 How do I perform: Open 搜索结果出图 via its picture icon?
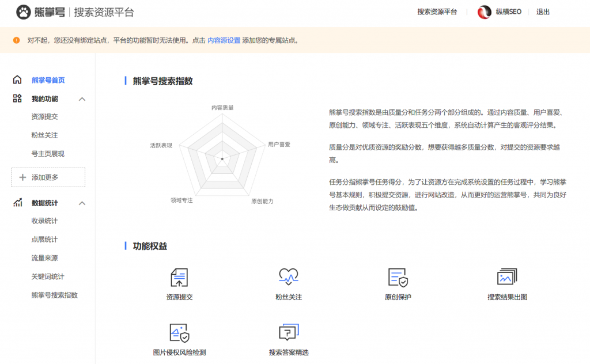point(507,278)
